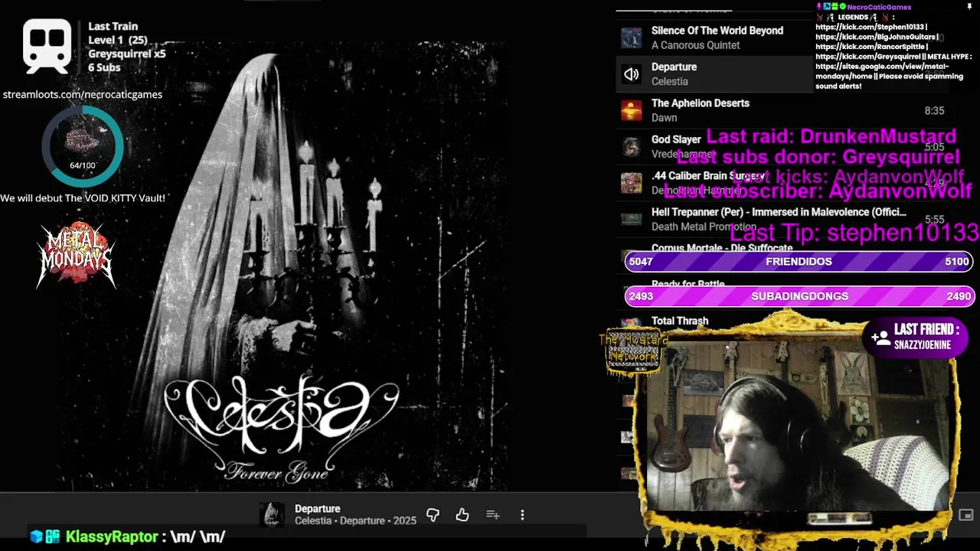This screenshot has height=551, width=980.
Task: Click the Death Metal Promotion channel name
Action: [x=704, y=227]
